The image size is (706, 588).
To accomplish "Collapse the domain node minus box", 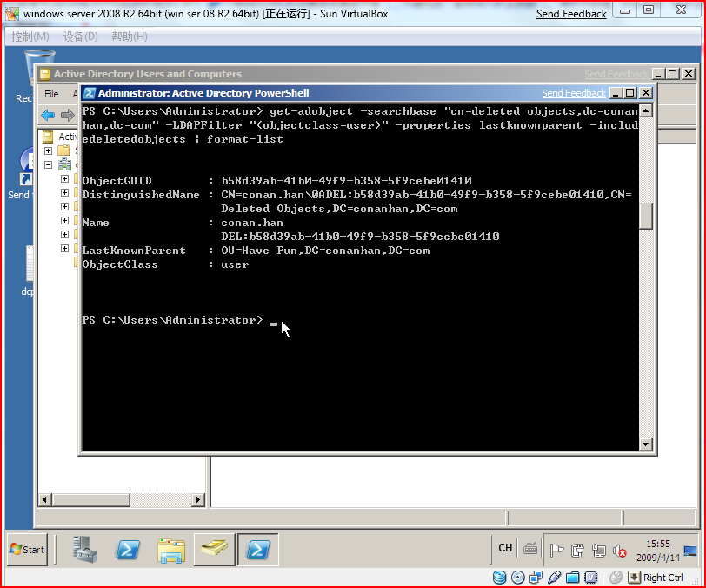I will (48, 164).
